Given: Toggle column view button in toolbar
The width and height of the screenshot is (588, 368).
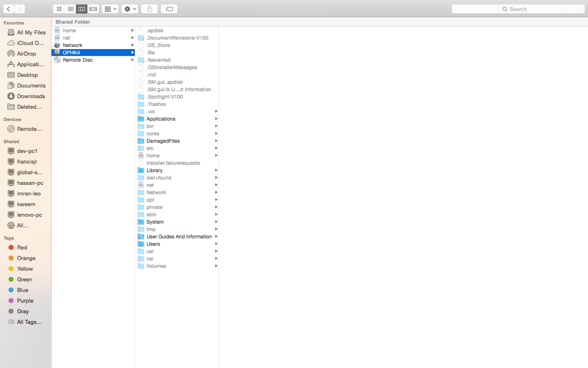Looking at the screenshot, I should tap(82, 9).
